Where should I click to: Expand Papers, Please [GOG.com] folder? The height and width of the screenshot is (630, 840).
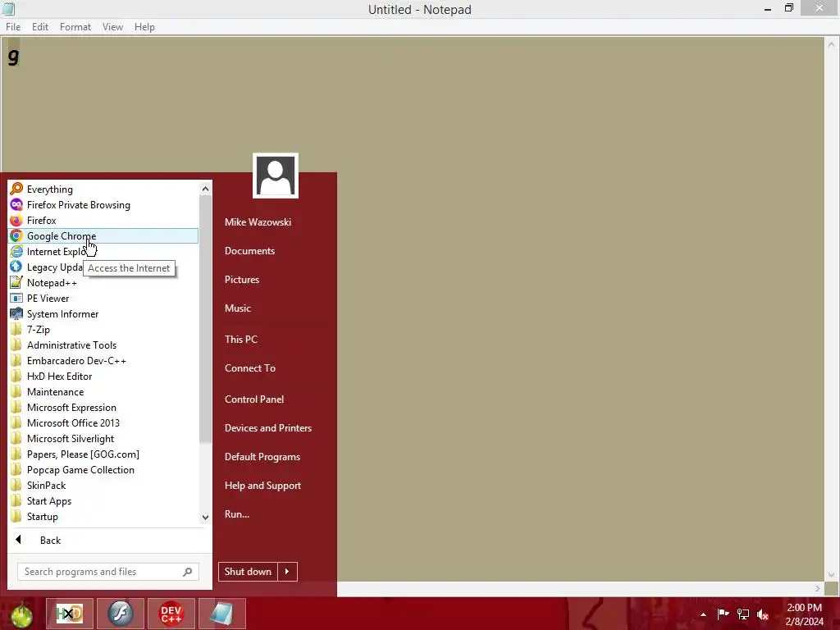click(103, 453)
